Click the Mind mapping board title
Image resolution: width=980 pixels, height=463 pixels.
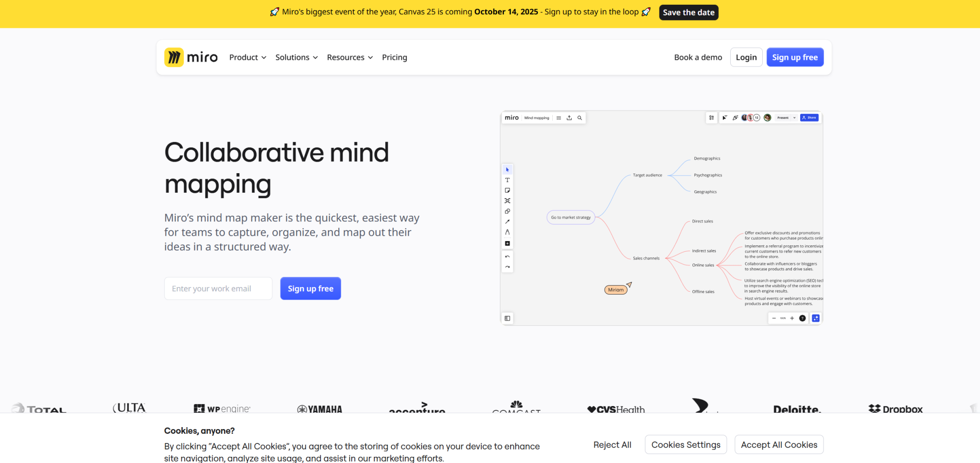point(536,118)
